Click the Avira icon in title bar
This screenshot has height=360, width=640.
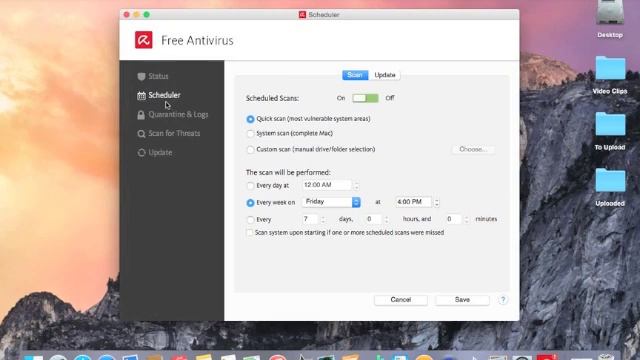[302, 15]
